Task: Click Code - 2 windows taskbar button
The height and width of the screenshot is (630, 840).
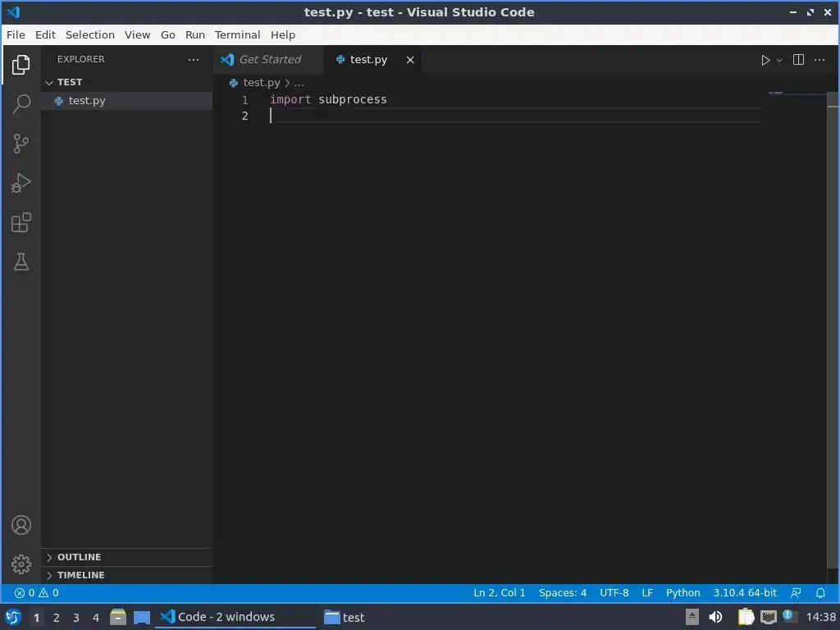Action: coord(235,617)
